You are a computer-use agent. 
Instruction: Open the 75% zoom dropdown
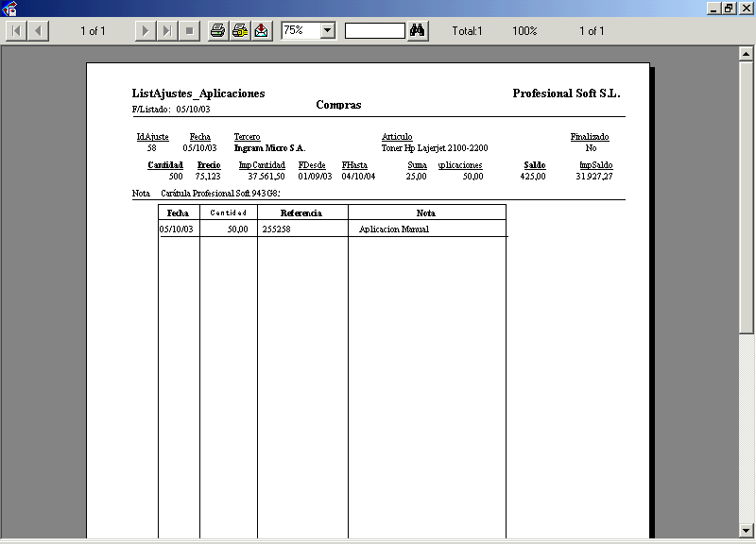(x=328, y=31)
